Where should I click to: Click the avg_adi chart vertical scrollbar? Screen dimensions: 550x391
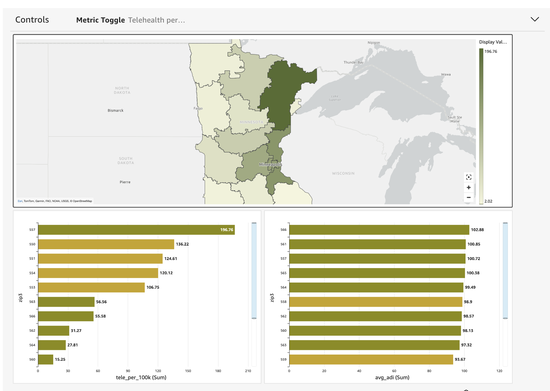coord(505,270)
